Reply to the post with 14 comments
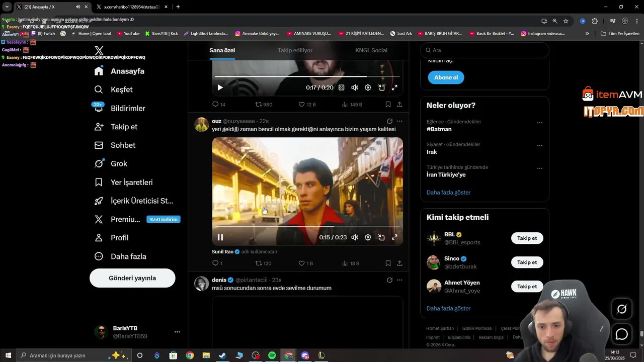 pyautogui.click(x=219, y=105)
